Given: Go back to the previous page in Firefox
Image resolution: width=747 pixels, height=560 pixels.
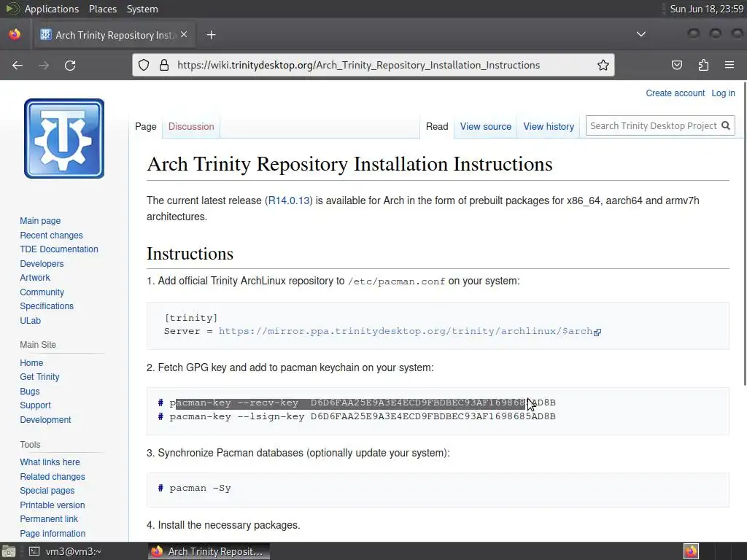Looking at the screenshot, I should pyautogui.click(x=18, y=65).
